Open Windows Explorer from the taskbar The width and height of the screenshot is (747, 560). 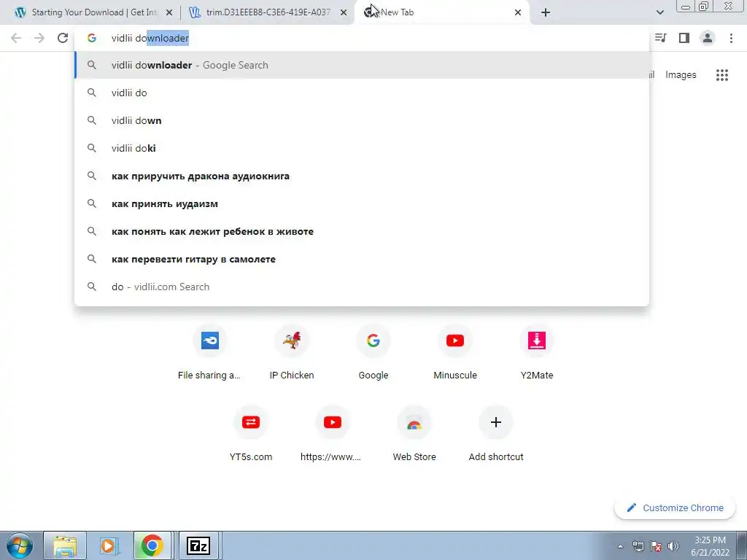65,545
